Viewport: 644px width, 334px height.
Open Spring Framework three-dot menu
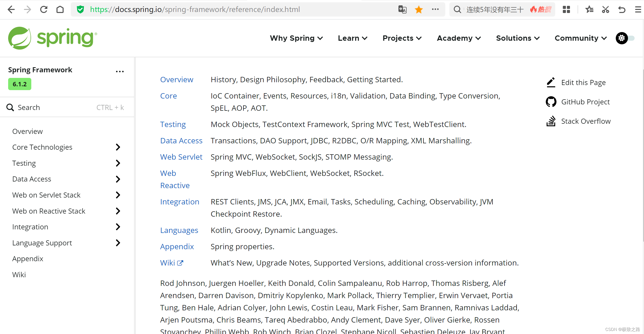pyautogui.click(x=120, y=72)
